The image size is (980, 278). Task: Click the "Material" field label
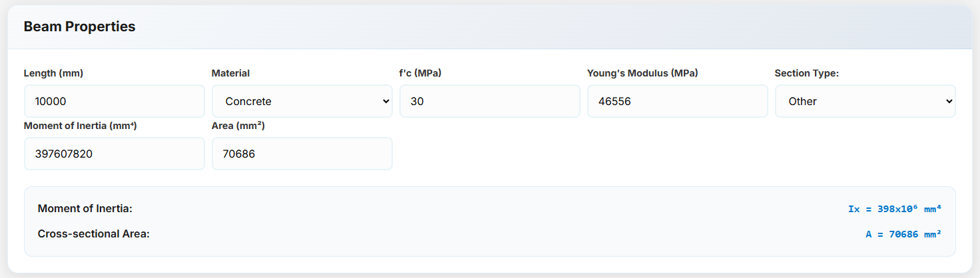(230, 73)
